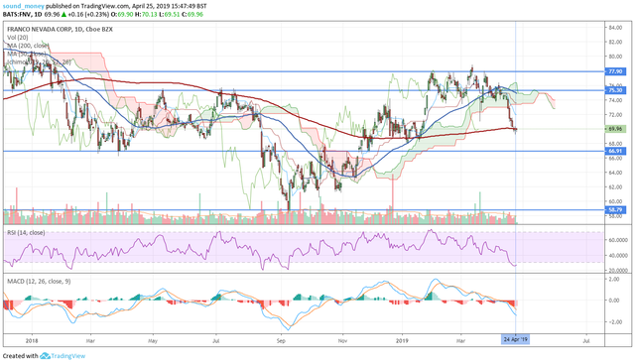Click the May label on the time axis
The image size is (635, 364).
point(153,340)
